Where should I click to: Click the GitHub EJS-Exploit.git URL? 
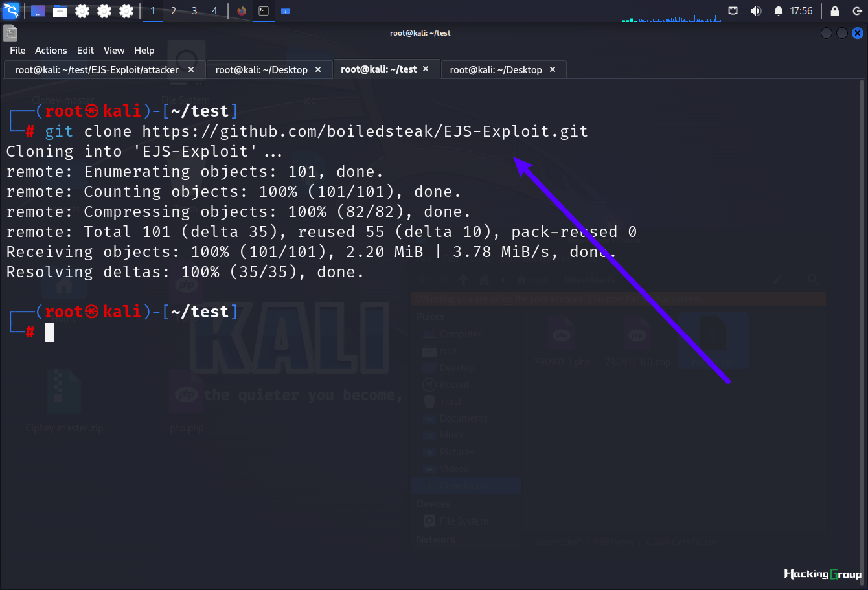(365, 131)
